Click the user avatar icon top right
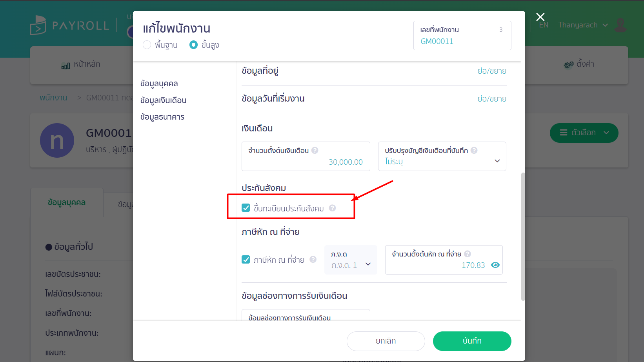 [x=620, y=25]
